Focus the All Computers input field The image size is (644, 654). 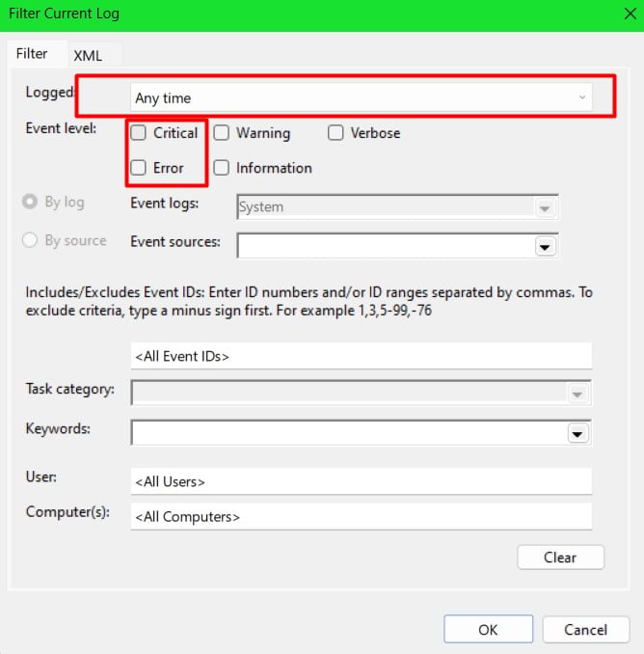click(x=361, y=516)
